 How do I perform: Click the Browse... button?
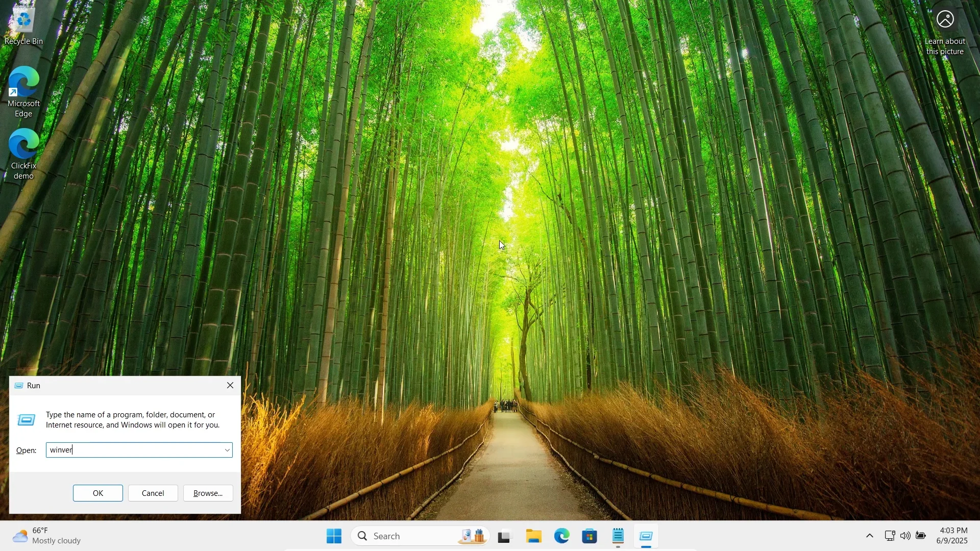pyautogui.click(x=208, y=493)
